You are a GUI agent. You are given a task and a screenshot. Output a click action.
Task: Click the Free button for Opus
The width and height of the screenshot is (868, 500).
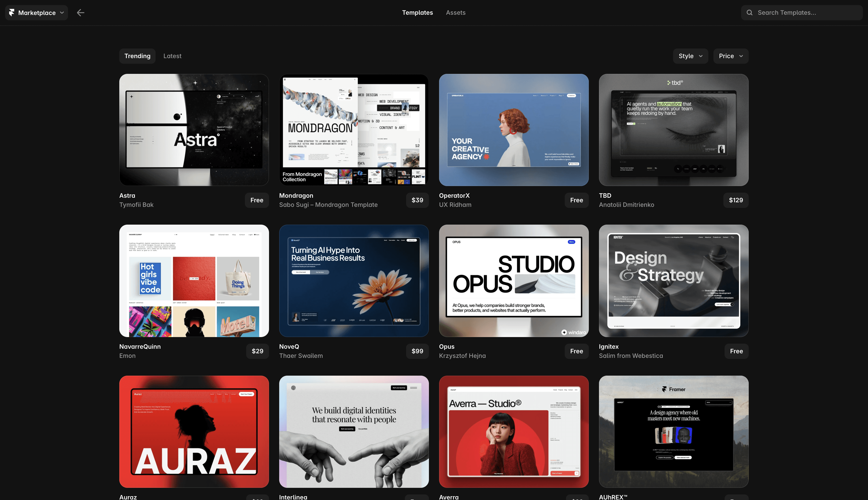[577, 351]
